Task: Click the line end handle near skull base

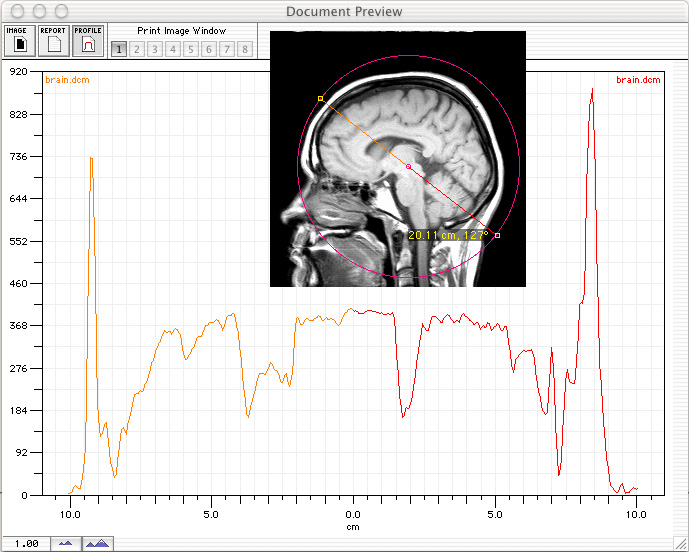Action: click(x=497, y=236)
